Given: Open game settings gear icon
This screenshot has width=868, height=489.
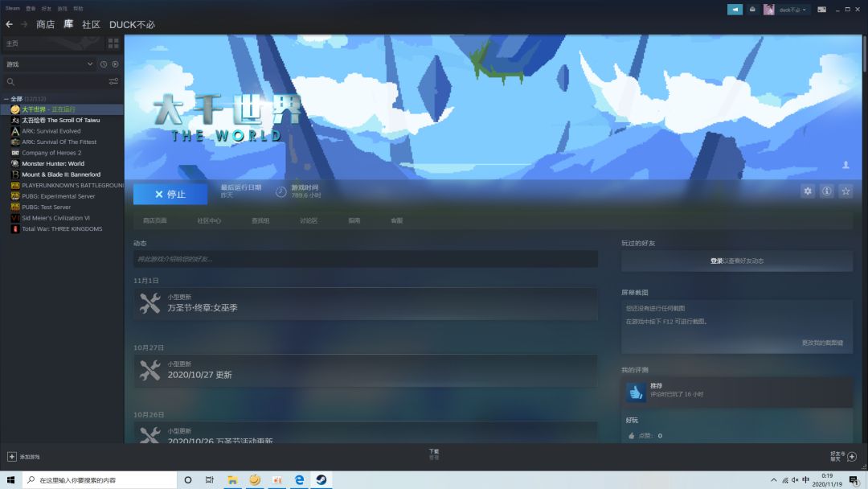Looking at the screenshot, I should coord(808,191).
